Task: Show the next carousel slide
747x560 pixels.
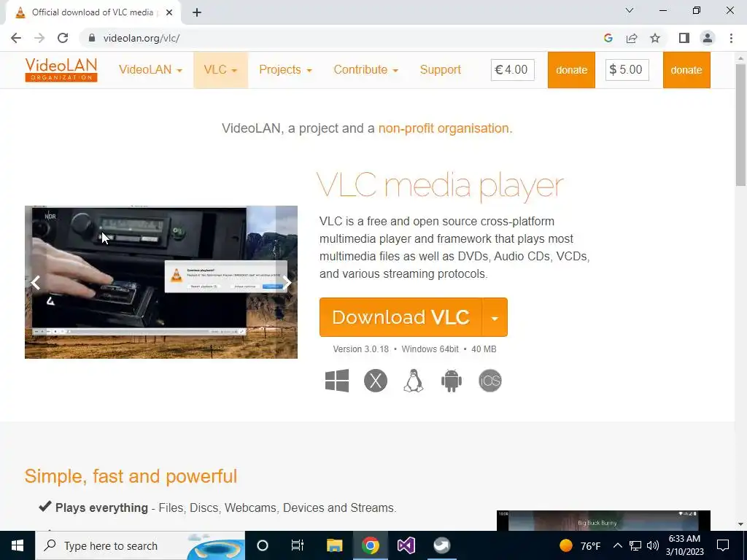Action: tap(287, 283)
